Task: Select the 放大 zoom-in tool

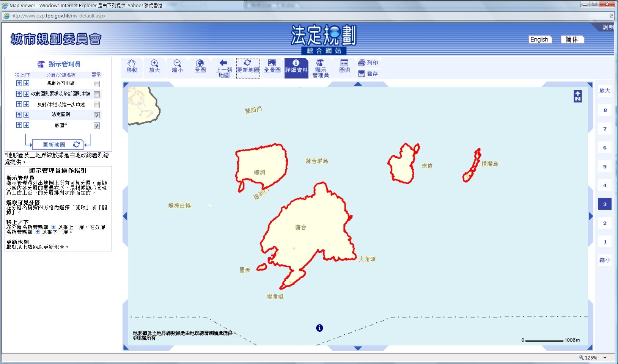Action: 154,67
